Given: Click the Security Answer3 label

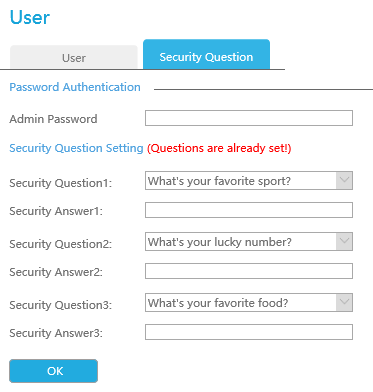Looking at the screenshot, I should (x=56, y=333).
